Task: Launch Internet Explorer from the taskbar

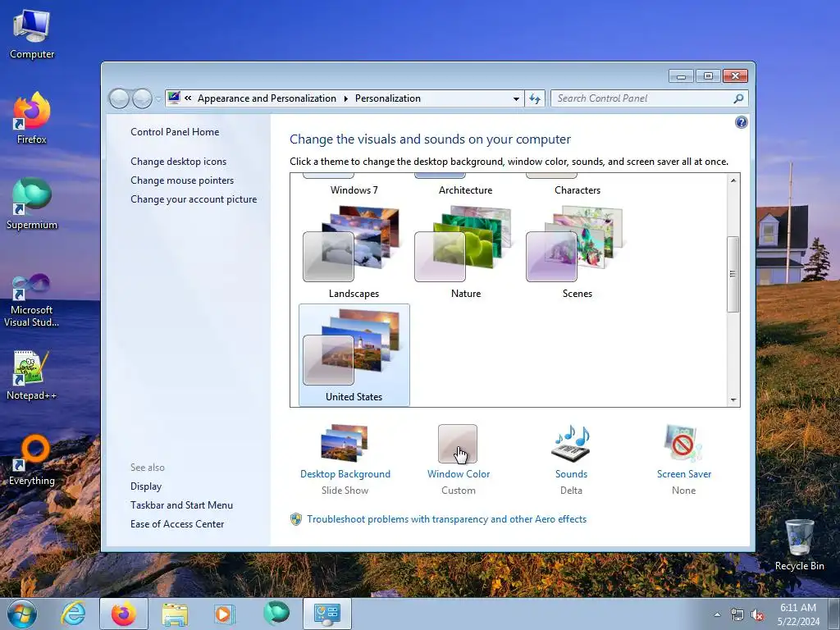Action: point(73,614)
